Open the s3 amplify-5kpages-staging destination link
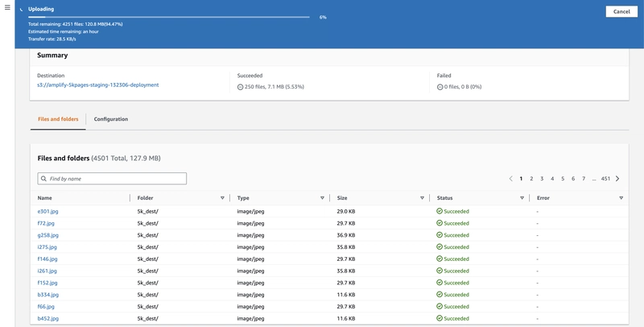The height and width of the screenshot is (327, 644). [97, 85]
